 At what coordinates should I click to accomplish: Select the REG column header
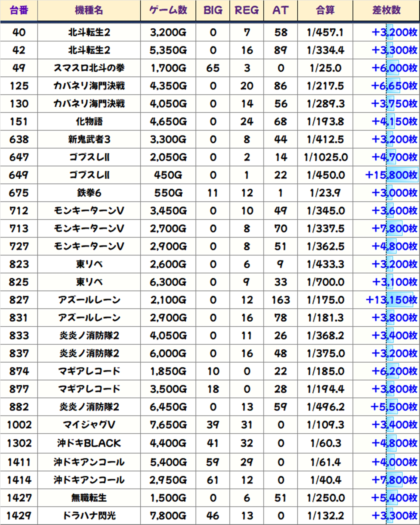(x=247, y=10)
